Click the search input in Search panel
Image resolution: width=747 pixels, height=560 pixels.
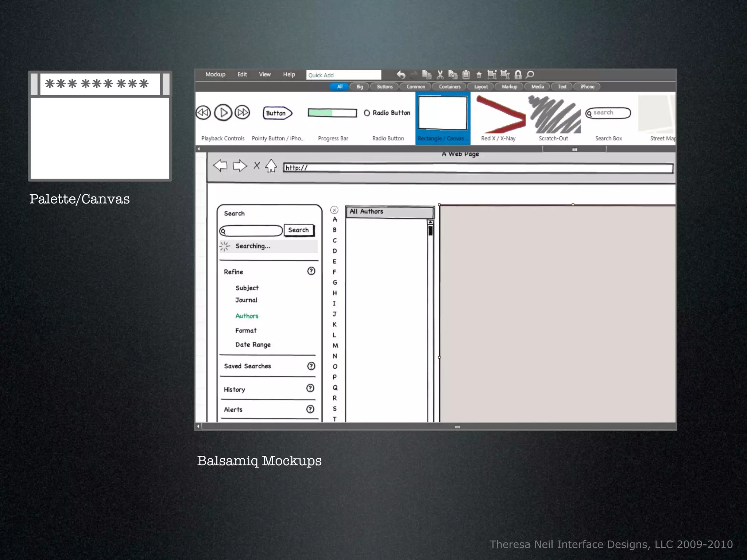(251, 231)
